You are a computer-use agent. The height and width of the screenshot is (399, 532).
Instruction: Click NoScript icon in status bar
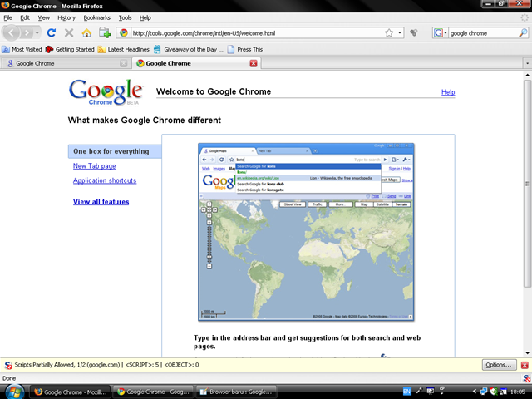(8, 365)
